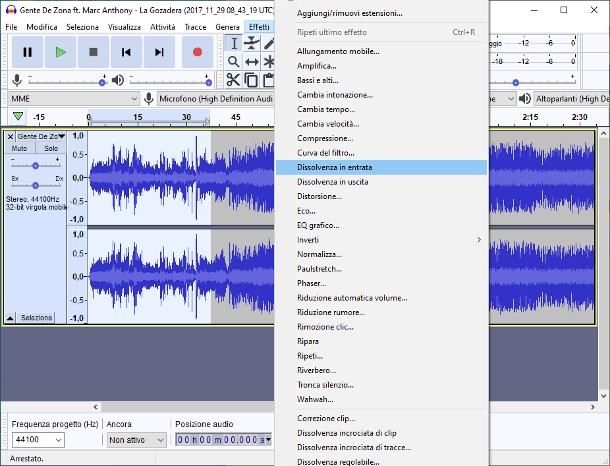This screenshot has height=466, width=610.
Task: Select the Envelope tool
Action: [x=252, y=44]
